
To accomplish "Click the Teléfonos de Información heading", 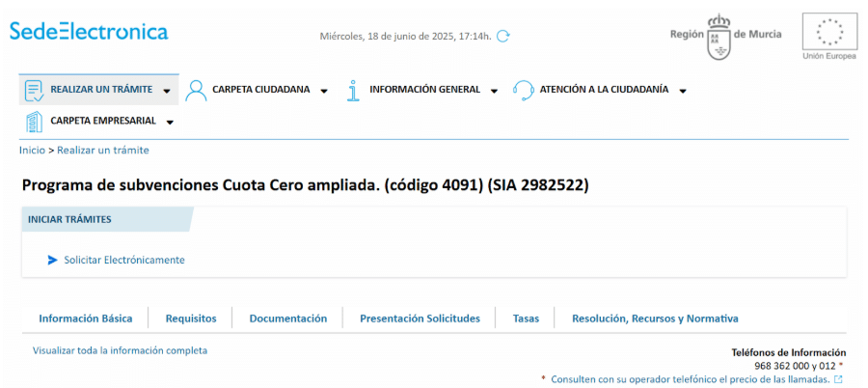I will [x=789, y=352].
